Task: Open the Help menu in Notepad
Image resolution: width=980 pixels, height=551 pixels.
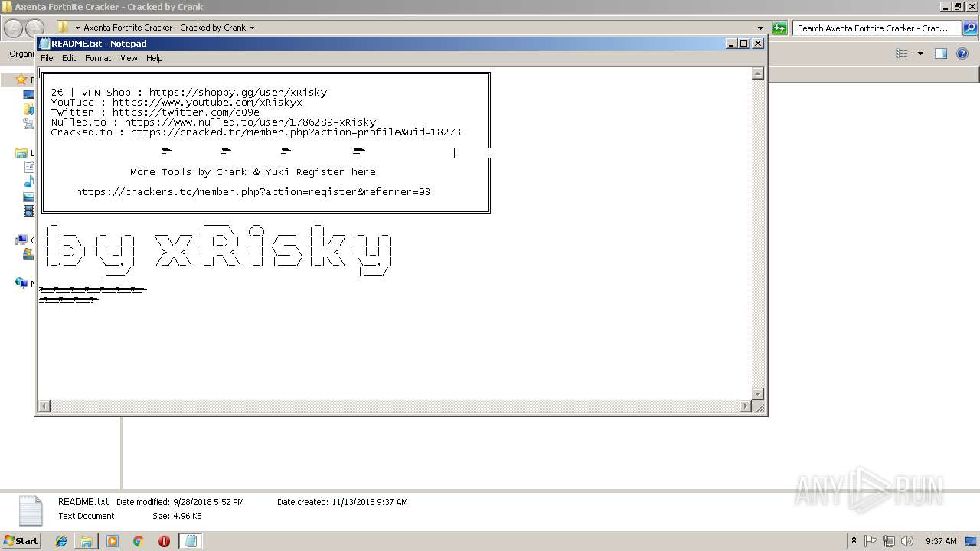Action: (x=155, y=58)
